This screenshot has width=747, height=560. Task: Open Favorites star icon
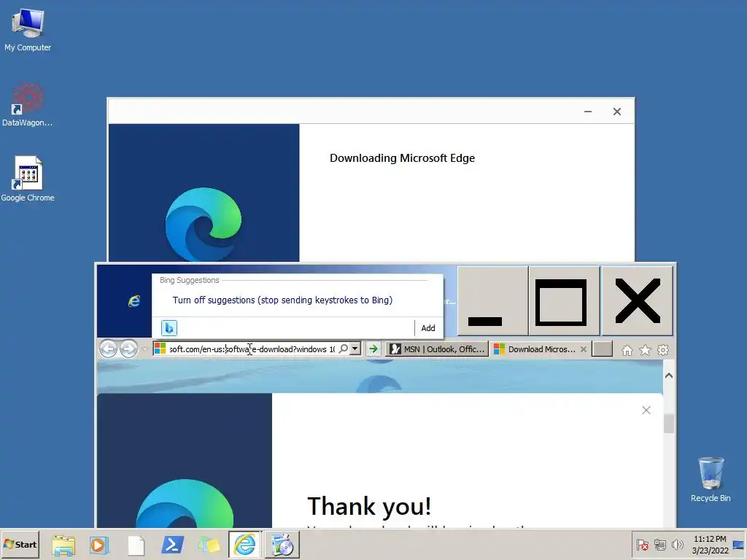pos(645,351)
